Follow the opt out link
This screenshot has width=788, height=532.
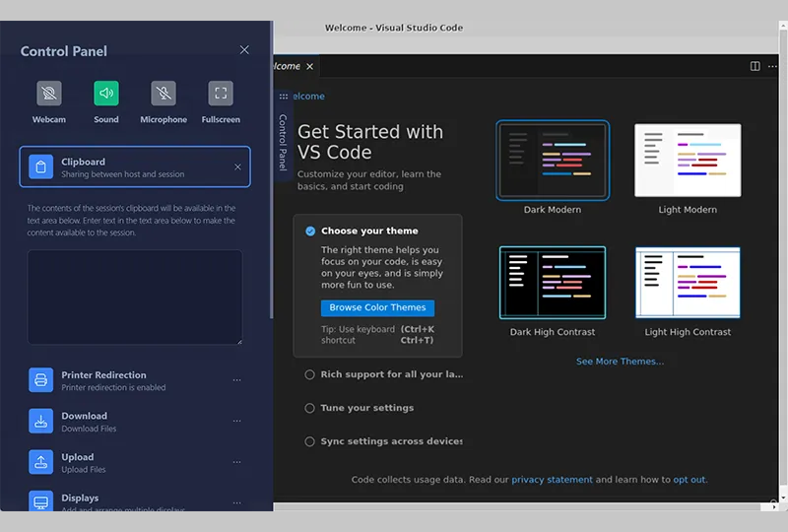click(x=689, y=480)
